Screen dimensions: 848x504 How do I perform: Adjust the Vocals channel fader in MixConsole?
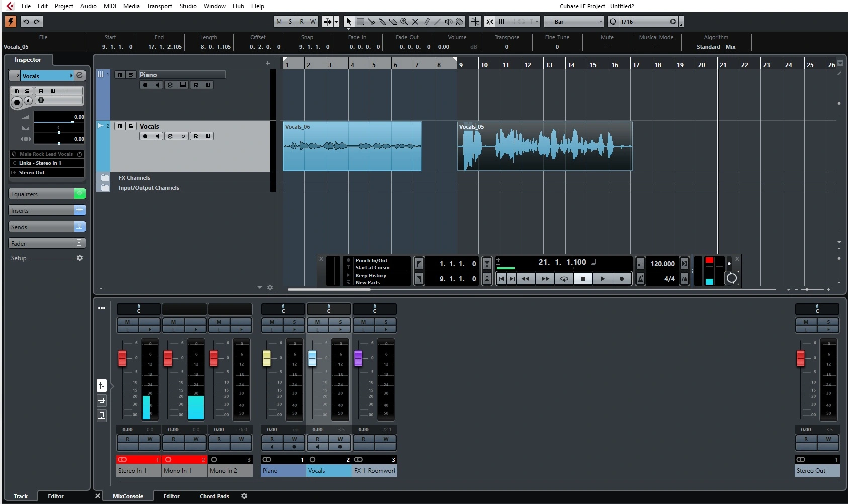312,358
